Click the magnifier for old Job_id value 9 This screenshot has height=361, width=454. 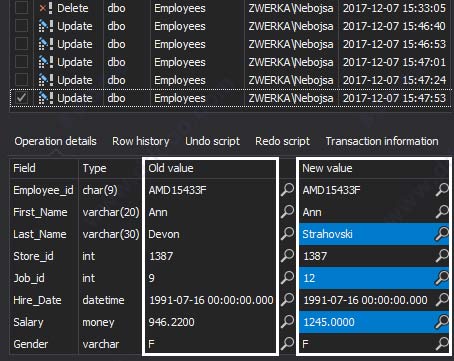(x=287, y=278)
